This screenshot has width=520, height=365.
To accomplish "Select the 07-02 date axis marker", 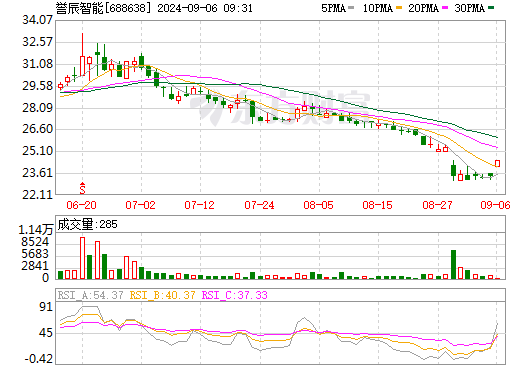I will click(141, 205).
